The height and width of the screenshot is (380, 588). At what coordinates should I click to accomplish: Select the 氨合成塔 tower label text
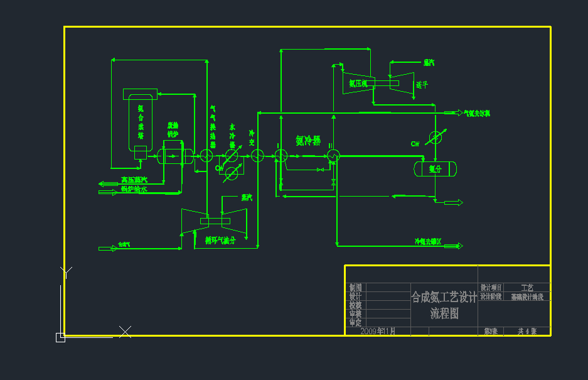(x=141, y=122)
